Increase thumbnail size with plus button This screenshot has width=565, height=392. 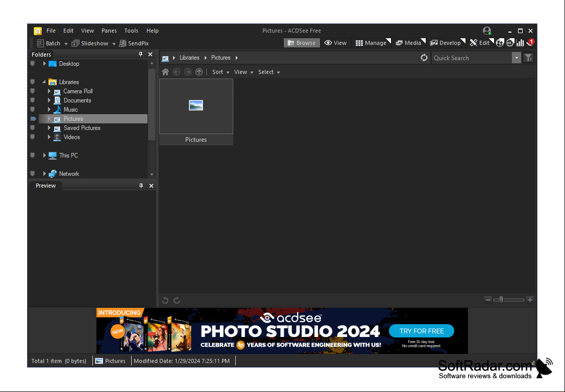[x=530, y=300]
